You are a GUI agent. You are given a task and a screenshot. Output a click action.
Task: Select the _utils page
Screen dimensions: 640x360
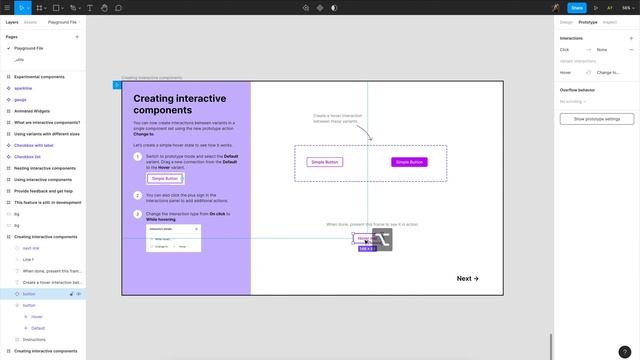(19, 60)
